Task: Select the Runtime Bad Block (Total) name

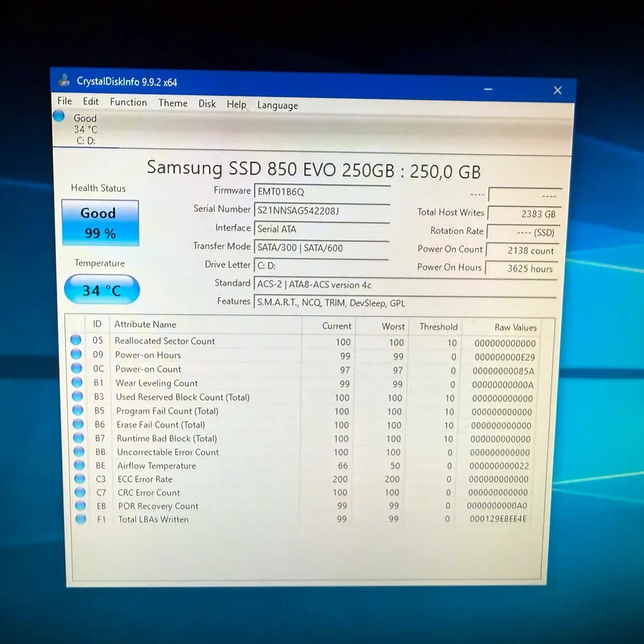Action: pos(167,438)
